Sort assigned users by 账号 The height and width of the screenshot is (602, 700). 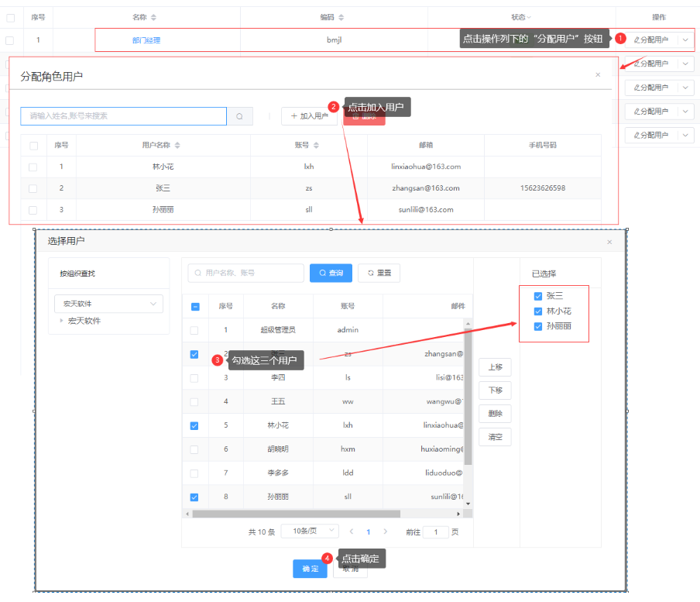tap(316, 145)
